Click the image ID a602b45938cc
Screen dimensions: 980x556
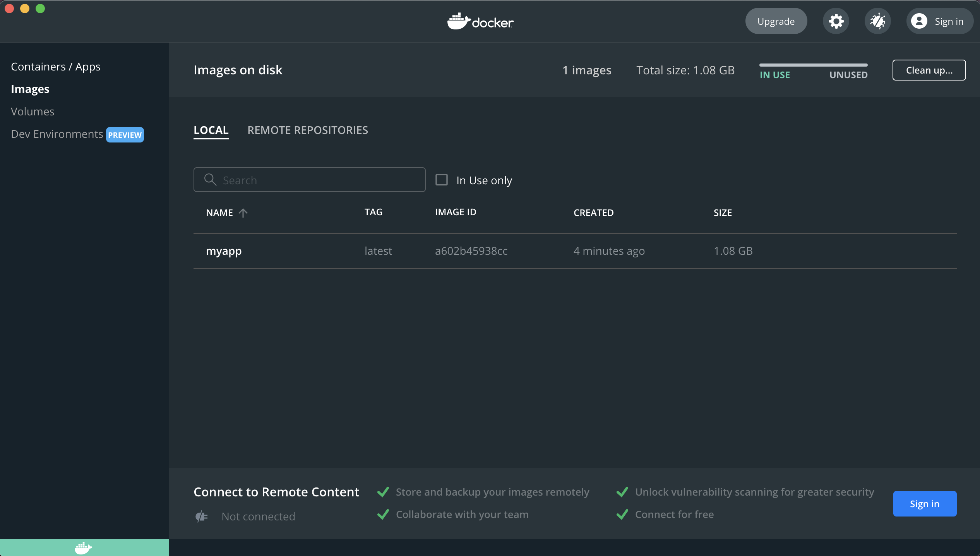(471, 251)
